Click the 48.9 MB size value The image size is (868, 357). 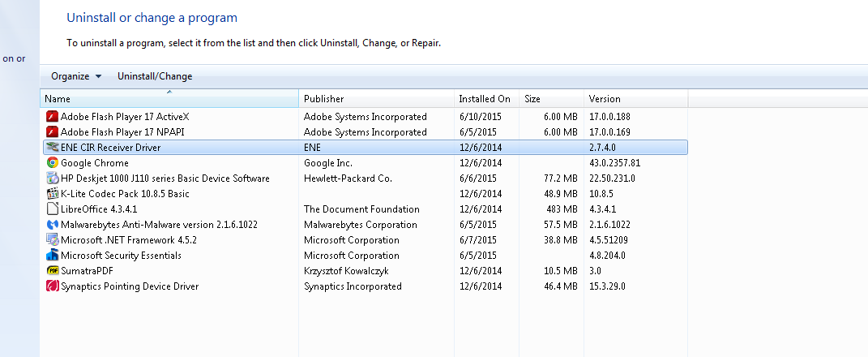pos(560,194)
